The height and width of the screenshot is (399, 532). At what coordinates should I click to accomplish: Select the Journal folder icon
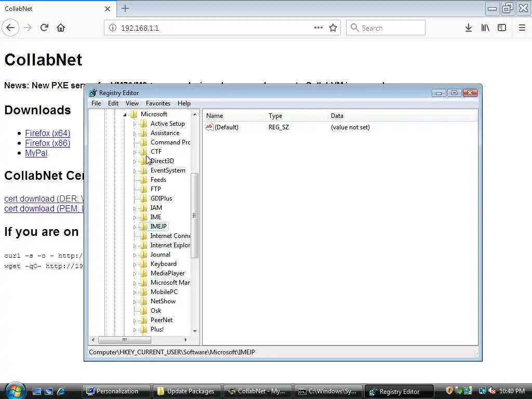point(143,255)
